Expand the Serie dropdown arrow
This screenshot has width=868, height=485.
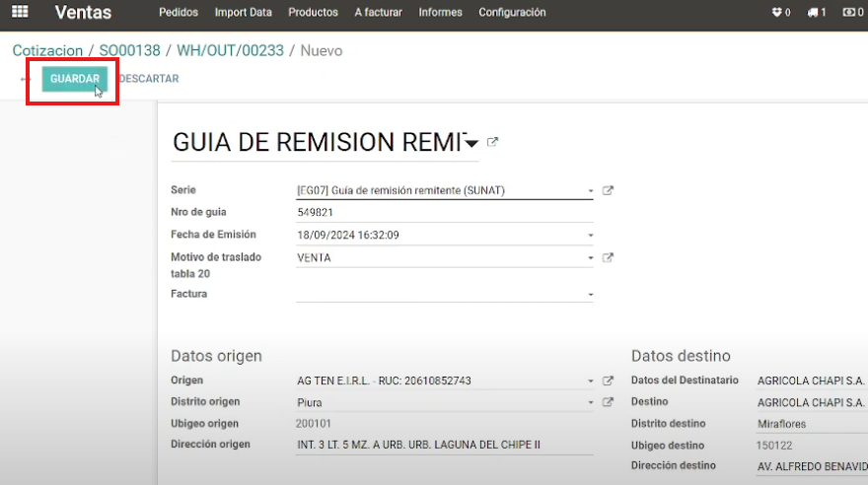(591, 191)
